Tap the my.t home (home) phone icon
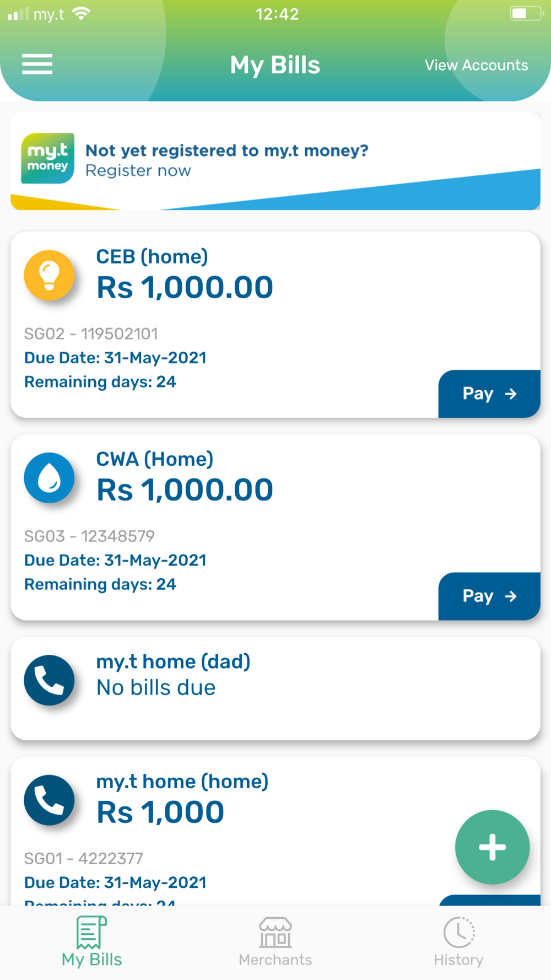 tap(49, 800)
